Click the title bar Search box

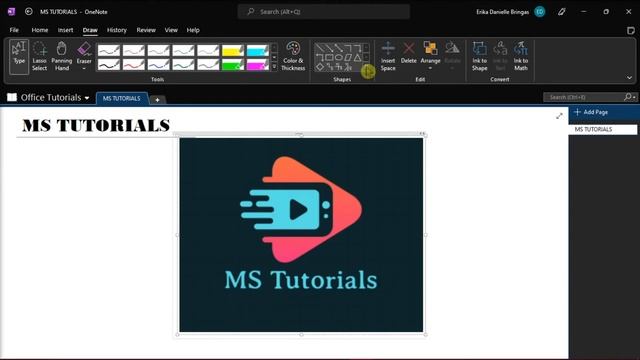click(324, 11)
